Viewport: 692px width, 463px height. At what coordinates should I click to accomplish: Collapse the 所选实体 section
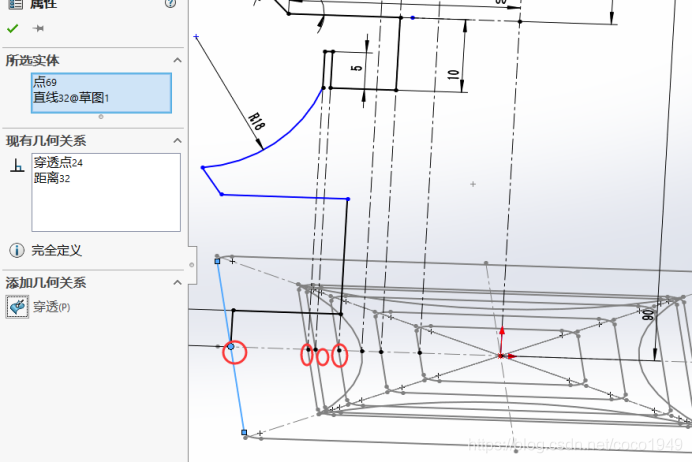click(x=177, y=60)
